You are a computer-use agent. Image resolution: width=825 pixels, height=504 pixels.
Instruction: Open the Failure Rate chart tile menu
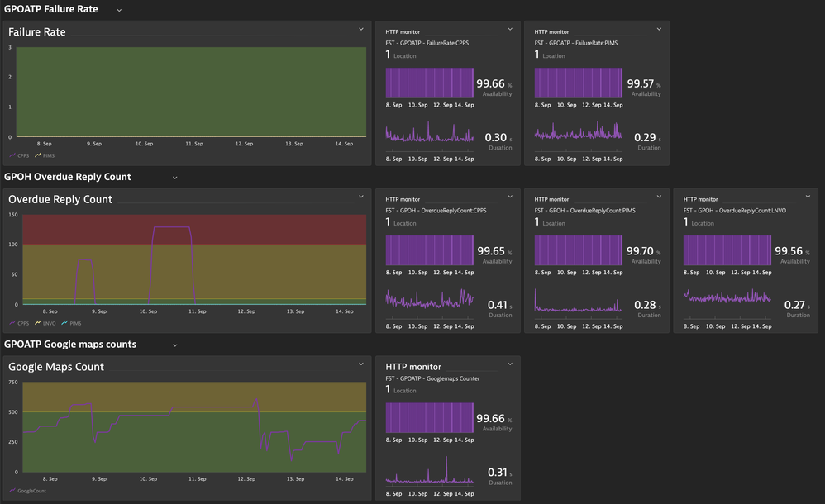[361, 29]
